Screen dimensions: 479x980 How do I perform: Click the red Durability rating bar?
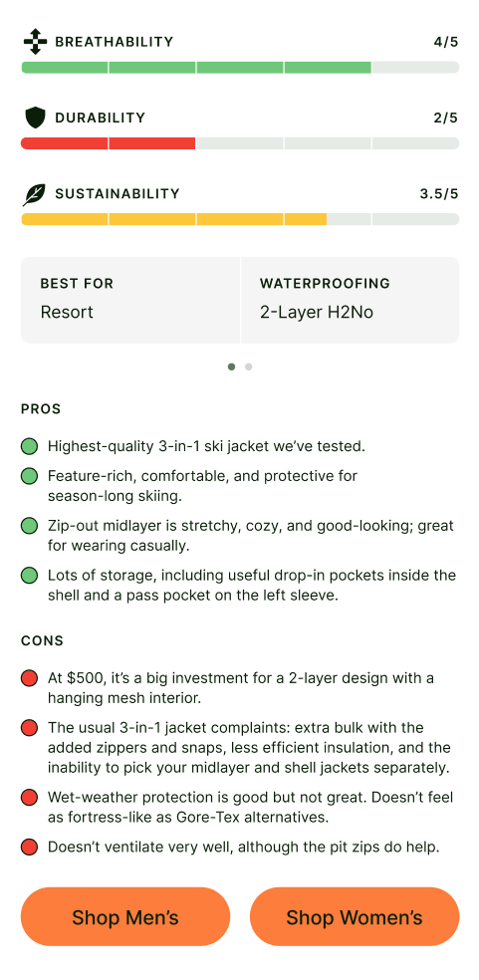[240, 143]
